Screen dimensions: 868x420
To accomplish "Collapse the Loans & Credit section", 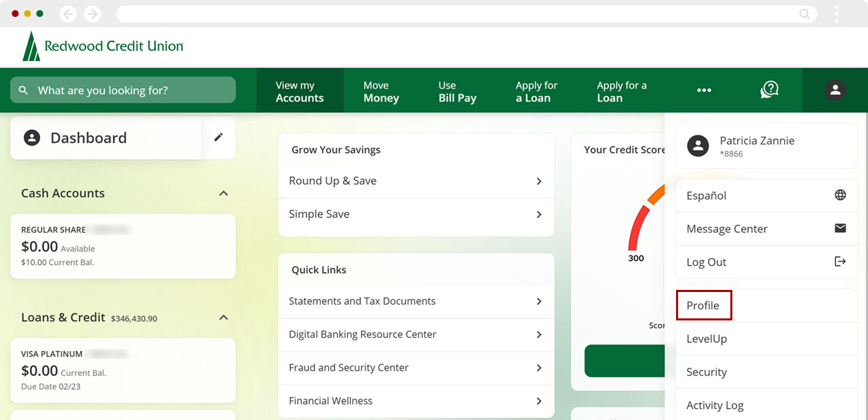I will [224, 316].
